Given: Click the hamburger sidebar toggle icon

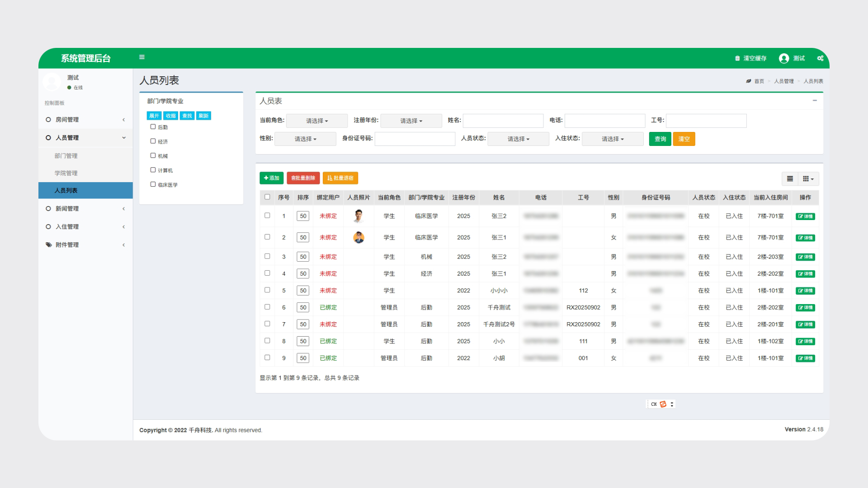Looking at the screenshot, I should point(142,57).
